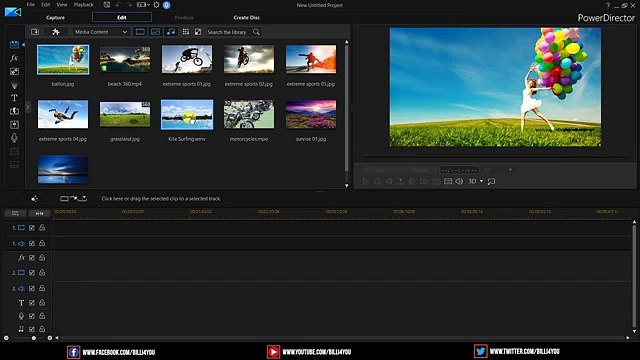Open the Particle Room icon

14,85
